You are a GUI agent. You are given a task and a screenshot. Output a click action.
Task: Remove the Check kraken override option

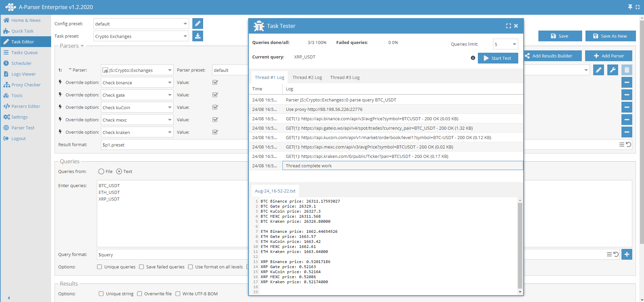tap(627, 132)
